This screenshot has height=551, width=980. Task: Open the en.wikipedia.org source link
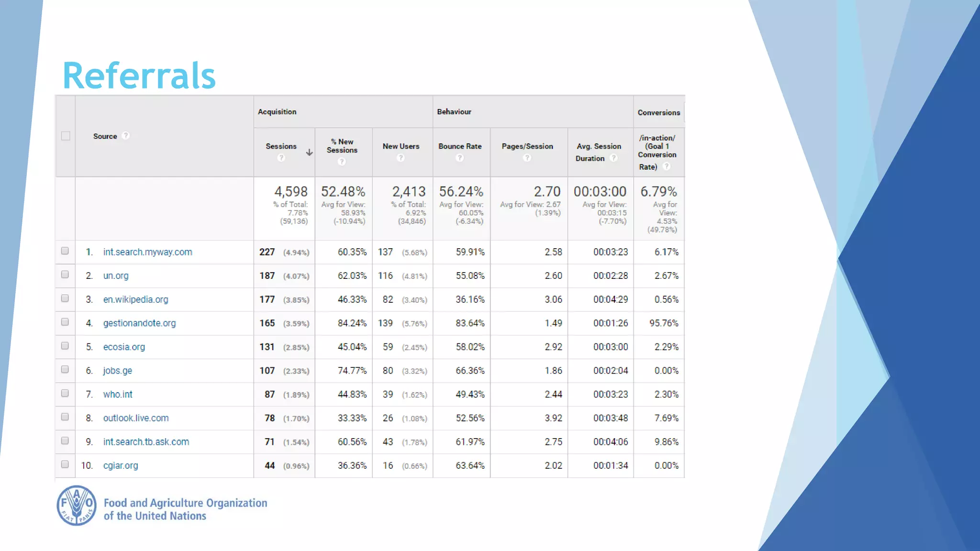(136, 299)
